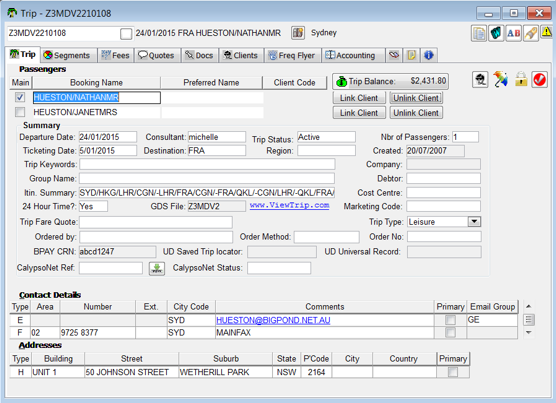Image resolution: width=556 pixels, height=403 pixels.
Task: Click the green download icon beside CalypsoNet Ref
Action: [156, 268]
